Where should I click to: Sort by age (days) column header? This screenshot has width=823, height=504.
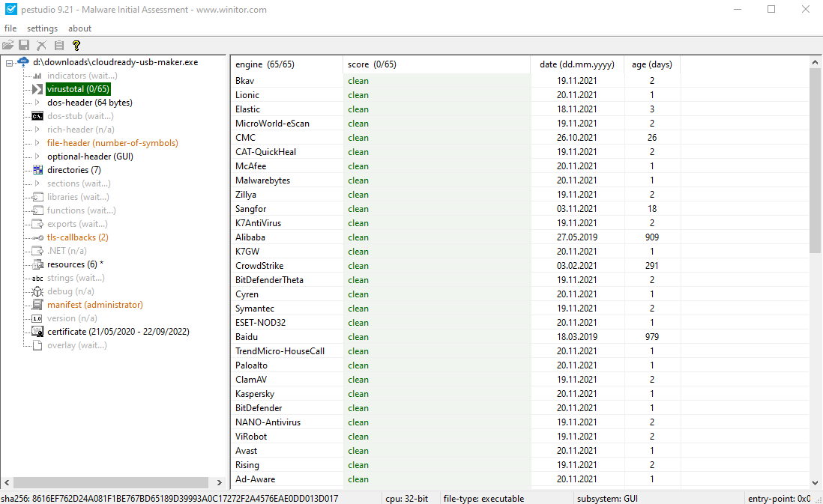(652, 64)
